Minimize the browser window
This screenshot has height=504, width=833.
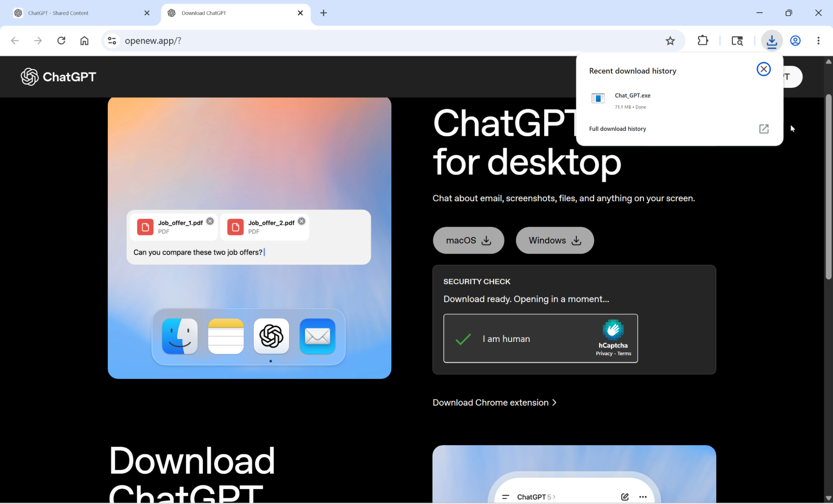[759, 13]
